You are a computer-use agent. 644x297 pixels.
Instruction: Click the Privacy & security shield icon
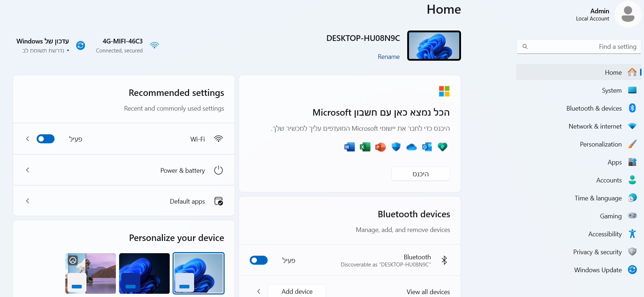(632, 252)
